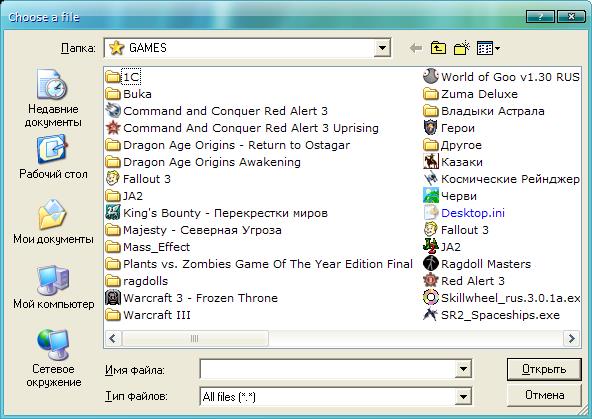Viewport: 592px width, 419px height.
Task: Close the Choose a file dialog
Action: [x=571, y=17]
